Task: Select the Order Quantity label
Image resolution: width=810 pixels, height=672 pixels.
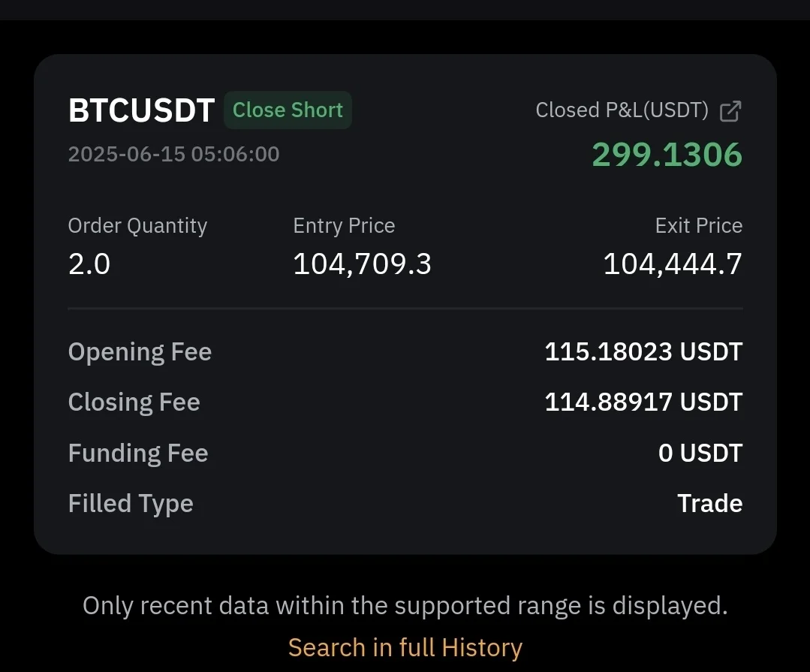Action: pos(137,226)
